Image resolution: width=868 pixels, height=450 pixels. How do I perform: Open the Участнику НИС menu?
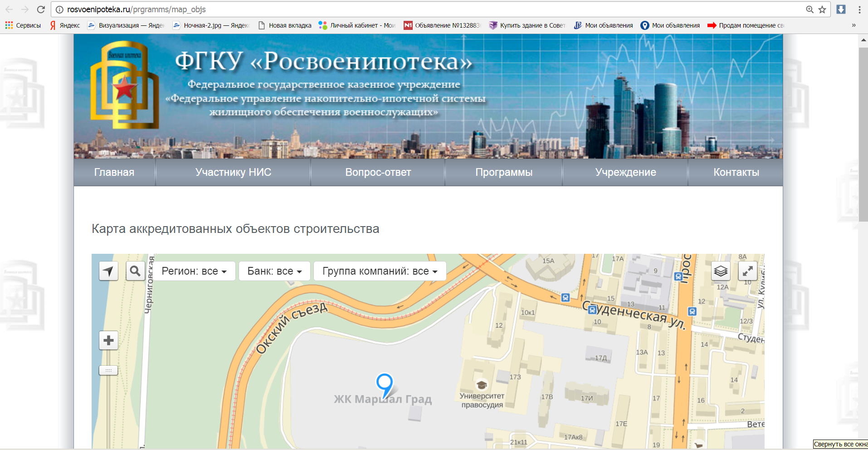coord(233,172)
